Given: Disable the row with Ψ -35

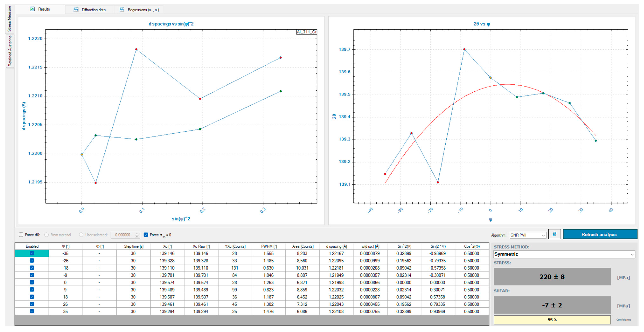Looking at the screenshot, I should pos(32,253).
